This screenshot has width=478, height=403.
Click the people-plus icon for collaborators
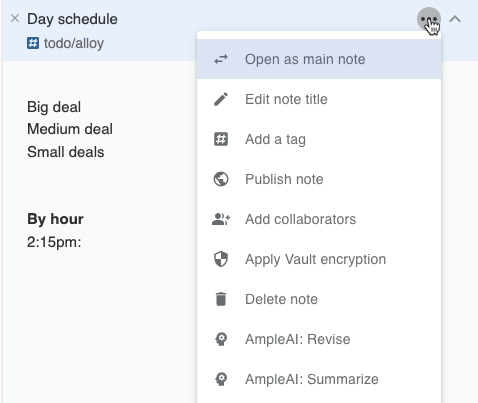(221, 219)
